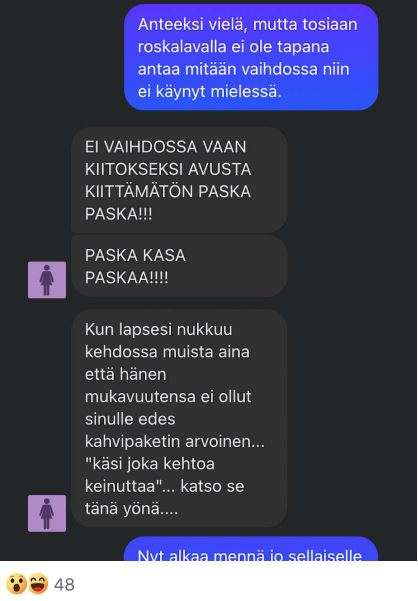Click the "ei käynyt mielessä." line in the sent message

click(210, 92)
